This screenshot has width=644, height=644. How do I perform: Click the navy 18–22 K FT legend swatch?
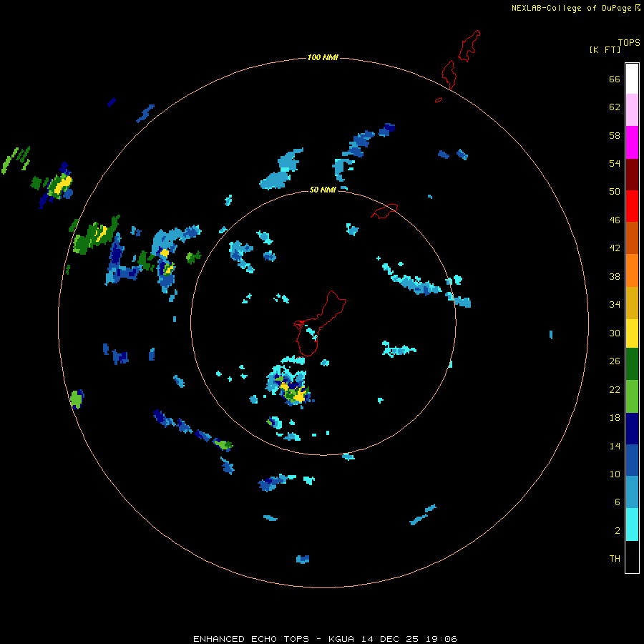(632, 429)
